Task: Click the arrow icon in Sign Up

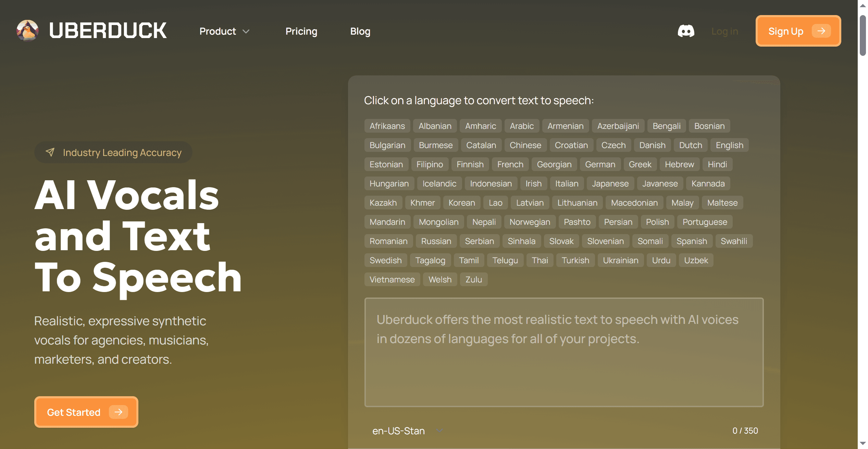Action: pos(821,31)
